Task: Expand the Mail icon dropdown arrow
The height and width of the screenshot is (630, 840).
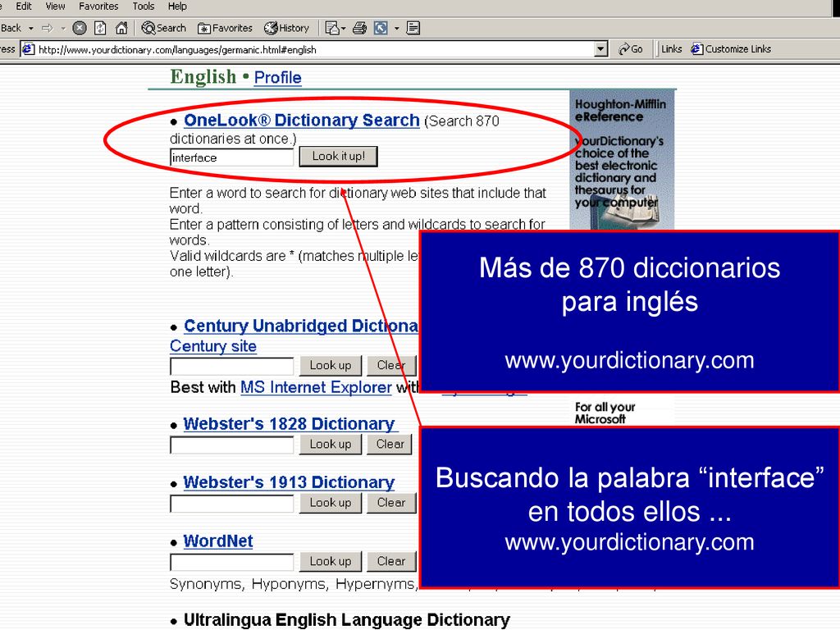Action: coord(344,28)
